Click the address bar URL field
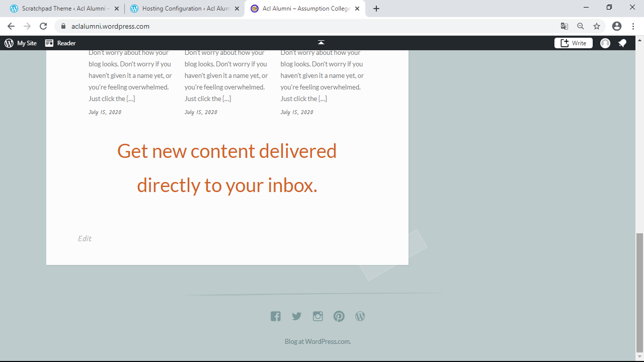Image resolution: width=644 pixels, height=362 pixels. 302,26
